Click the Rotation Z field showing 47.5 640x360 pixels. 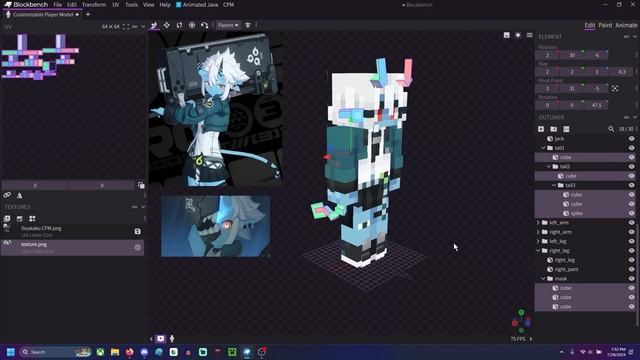(596, 105)
